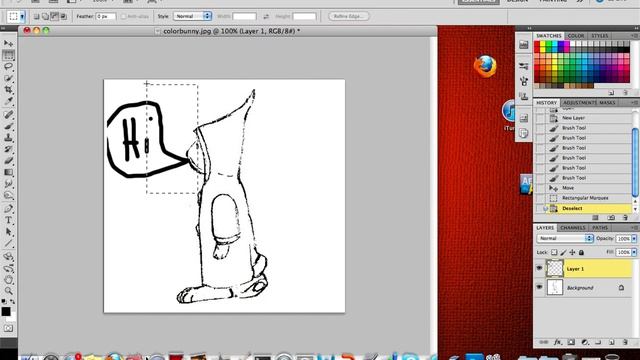640x360 pixels.
Task: Click the Refine Edge button
Action: point(349,16)
